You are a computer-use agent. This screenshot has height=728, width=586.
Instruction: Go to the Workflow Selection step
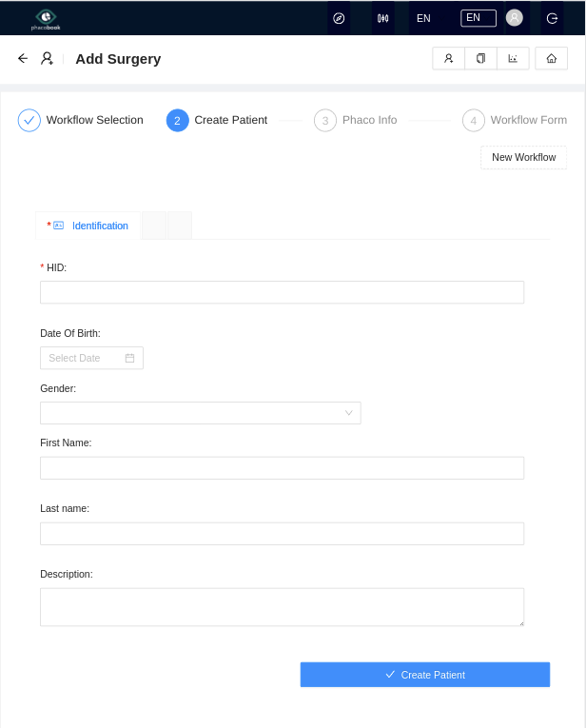point(81,120)
